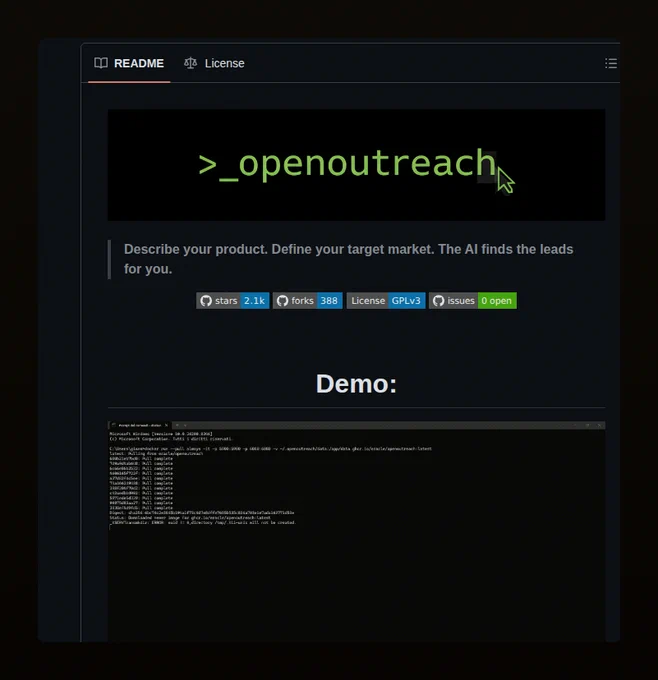Close the terminal tab in the demo
This screenshot has height=680, width=658.
[166, 425]
